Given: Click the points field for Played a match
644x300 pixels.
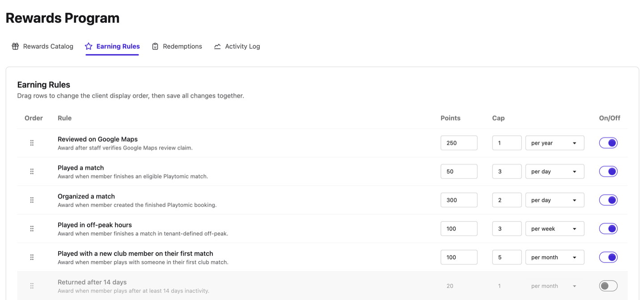Looking at the screenshot, I should click(x=459, y=171).
